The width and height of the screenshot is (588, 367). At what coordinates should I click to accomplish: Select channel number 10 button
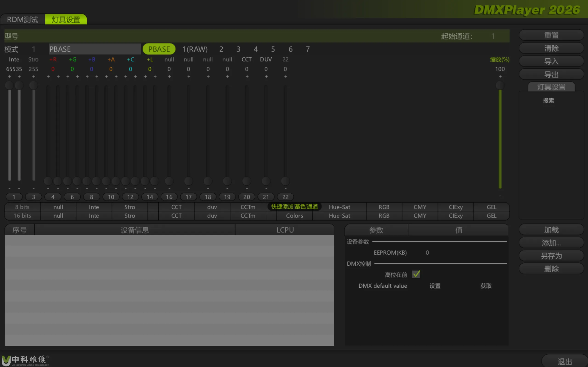tap(111, 197)
